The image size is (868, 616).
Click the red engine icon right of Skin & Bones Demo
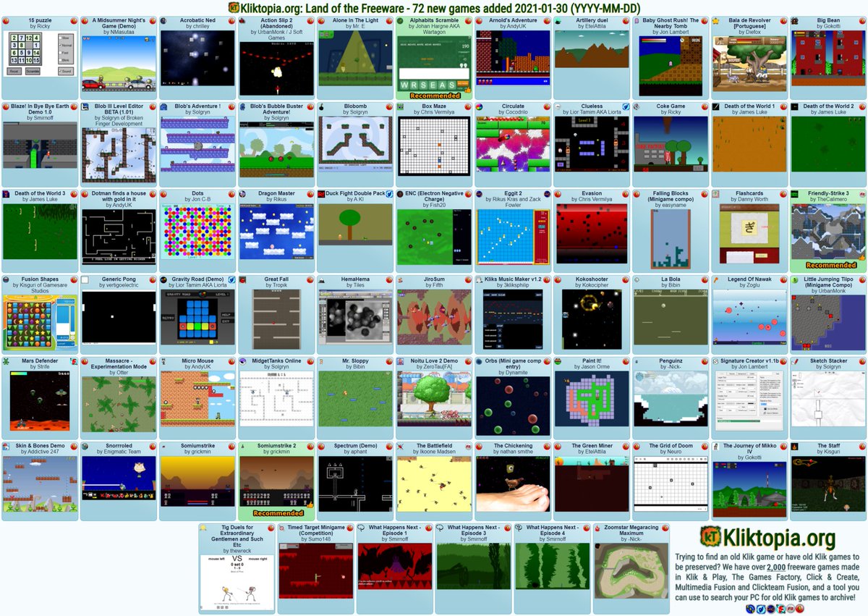(x=74, y=447)
